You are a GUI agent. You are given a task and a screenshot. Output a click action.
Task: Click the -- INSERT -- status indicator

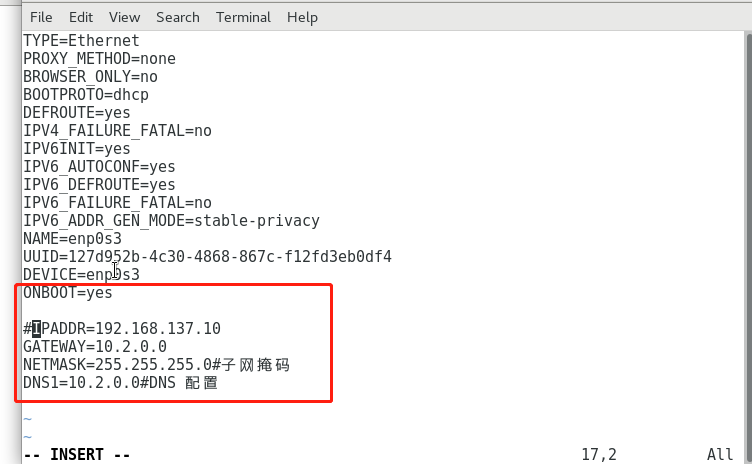(x=77, y=454)
